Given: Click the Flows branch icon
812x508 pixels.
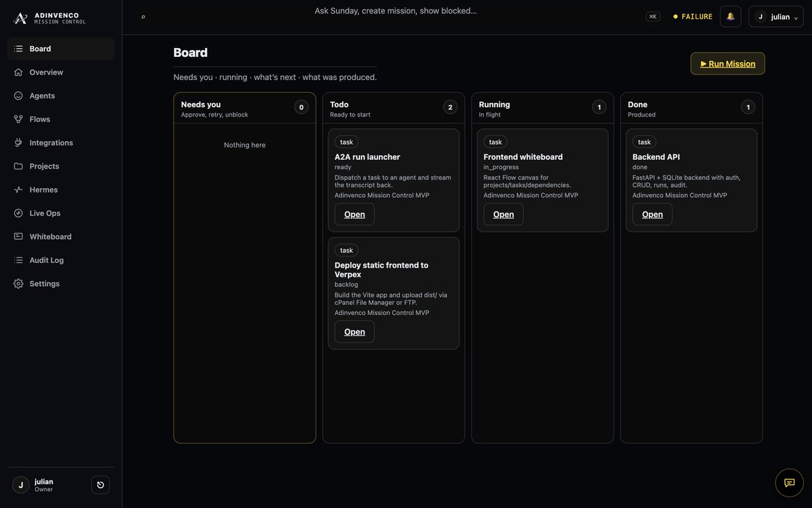Looking at the screenshot, I should (18, 119).
